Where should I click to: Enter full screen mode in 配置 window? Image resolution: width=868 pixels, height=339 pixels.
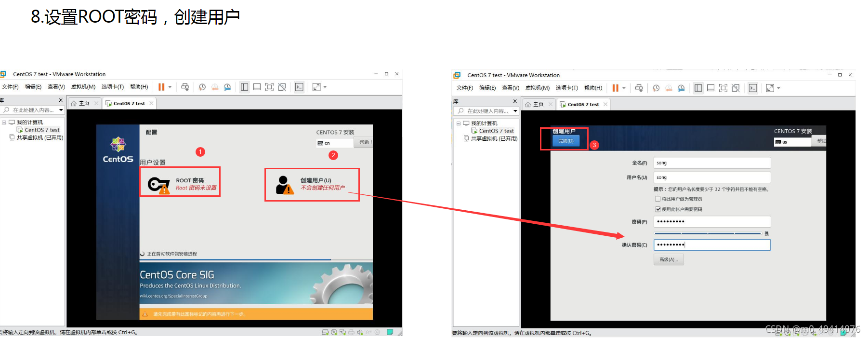pyautogui.click(x=269, y=87)
